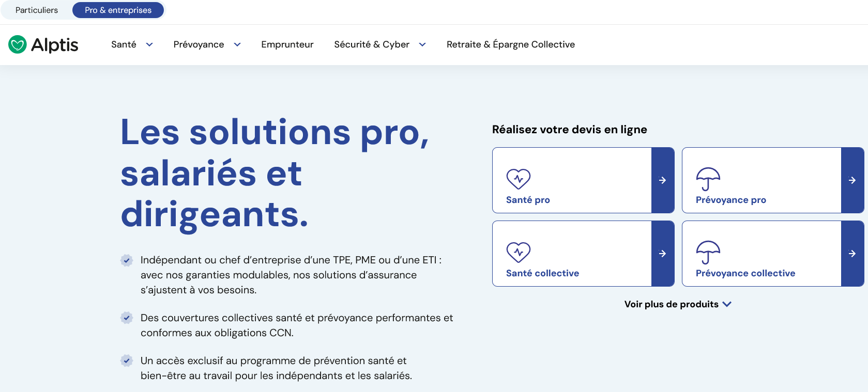Click the Prévoyance pro umbrella icon
Screen dimensions: 868x392
pyautogui.click(x=708, y=179)
